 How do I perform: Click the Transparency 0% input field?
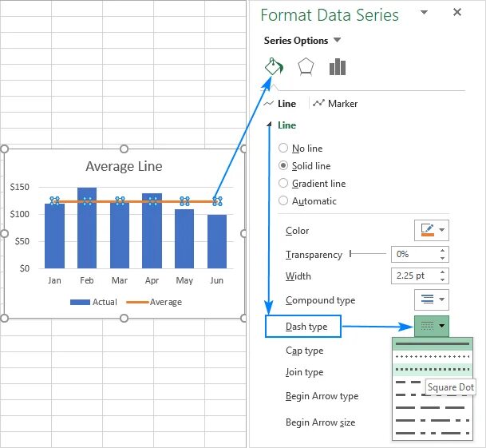coord(414,254)
